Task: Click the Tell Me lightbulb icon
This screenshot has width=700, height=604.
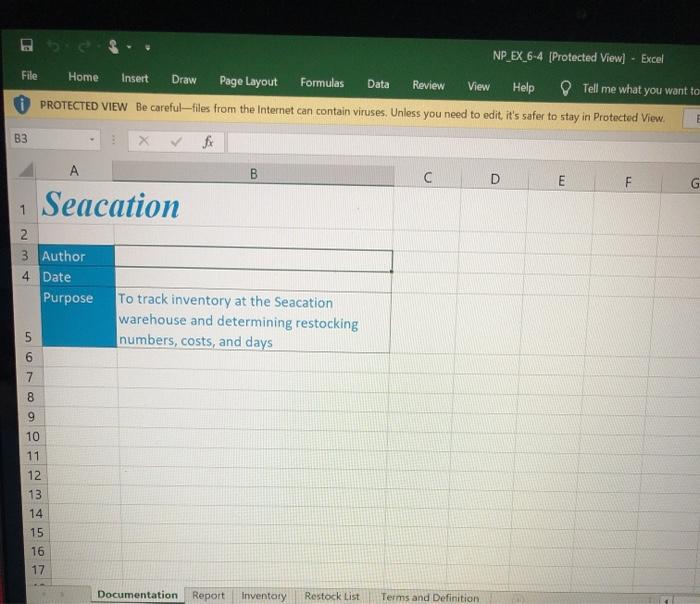Action: coord(566,88)
